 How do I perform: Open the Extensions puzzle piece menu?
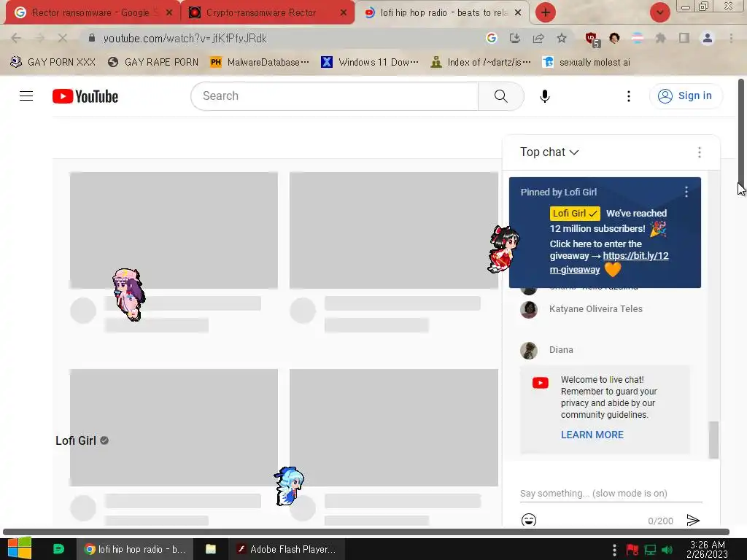pos(660,38)
